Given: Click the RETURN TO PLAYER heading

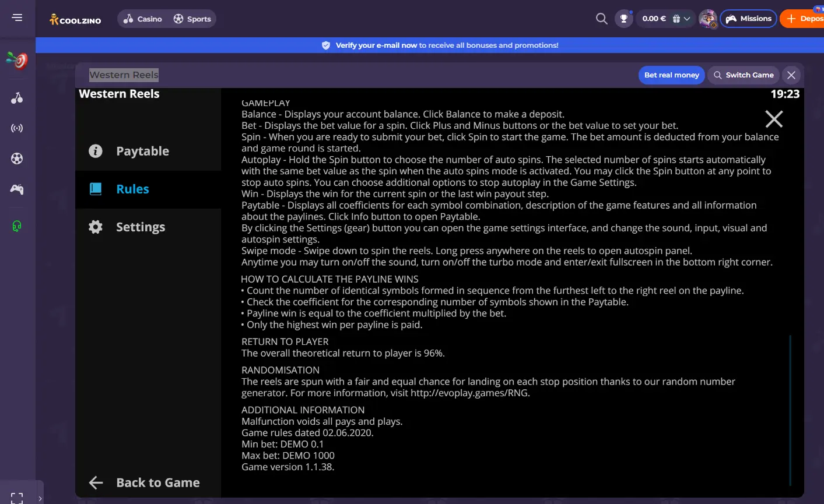Looking at the screenshot, I should tap(285, 341).
